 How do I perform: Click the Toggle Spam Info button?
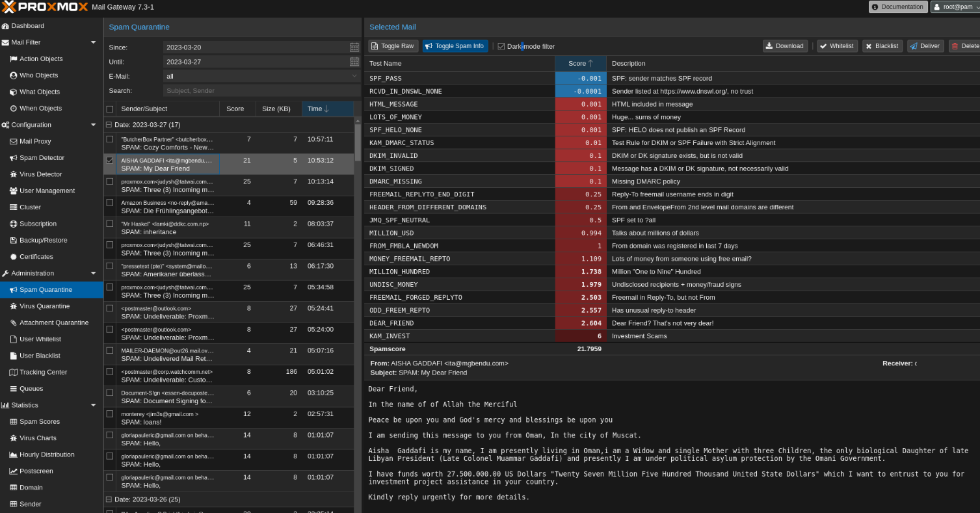(455, 46)
